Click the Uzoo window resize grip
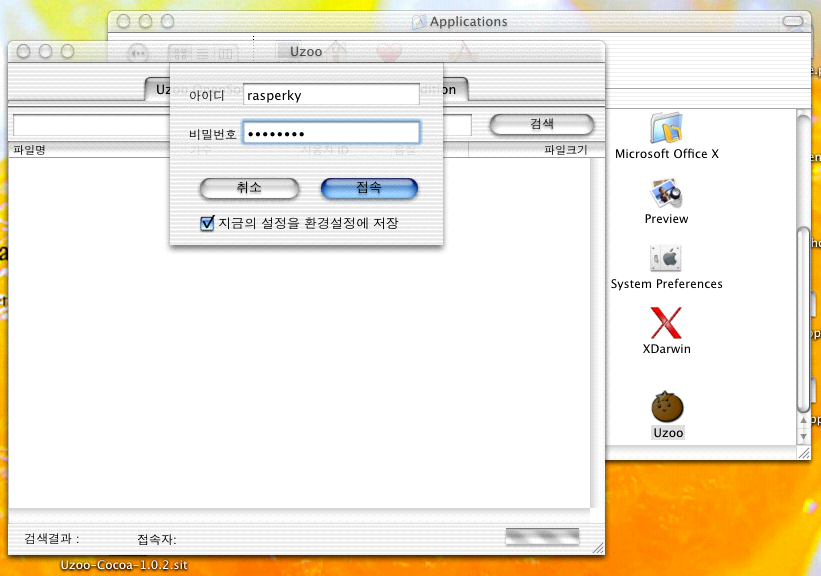Image resolution: width=821 pixels, height=576 pixels. tap(598, 546)
